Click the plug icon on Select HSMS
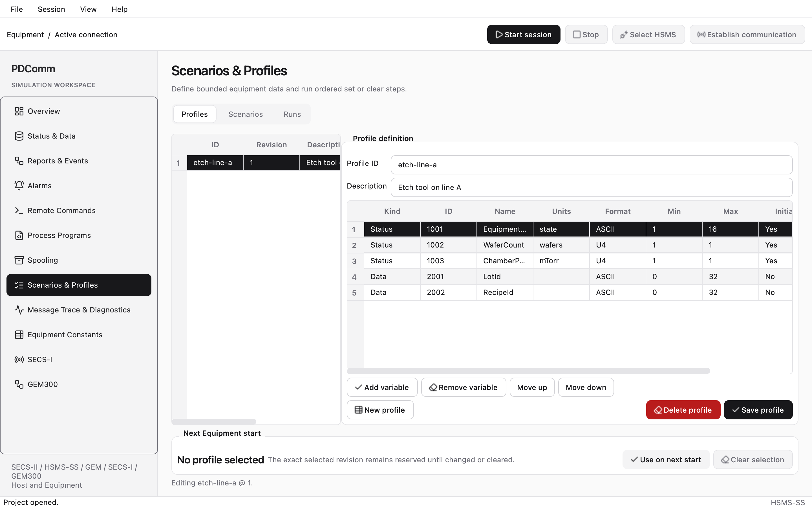 pos(624,35)
